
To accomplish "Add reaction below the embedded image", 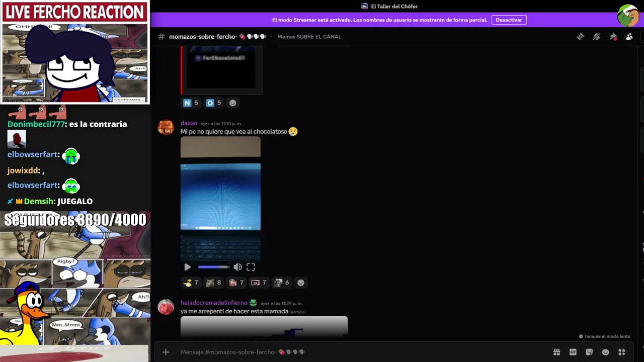I will click(232, 103).
